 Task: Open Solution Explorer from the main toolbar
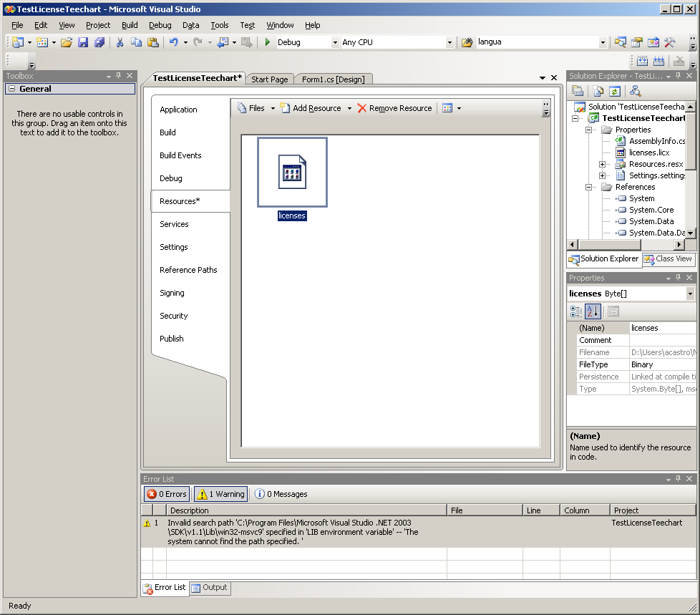click(x=620, y=42)
